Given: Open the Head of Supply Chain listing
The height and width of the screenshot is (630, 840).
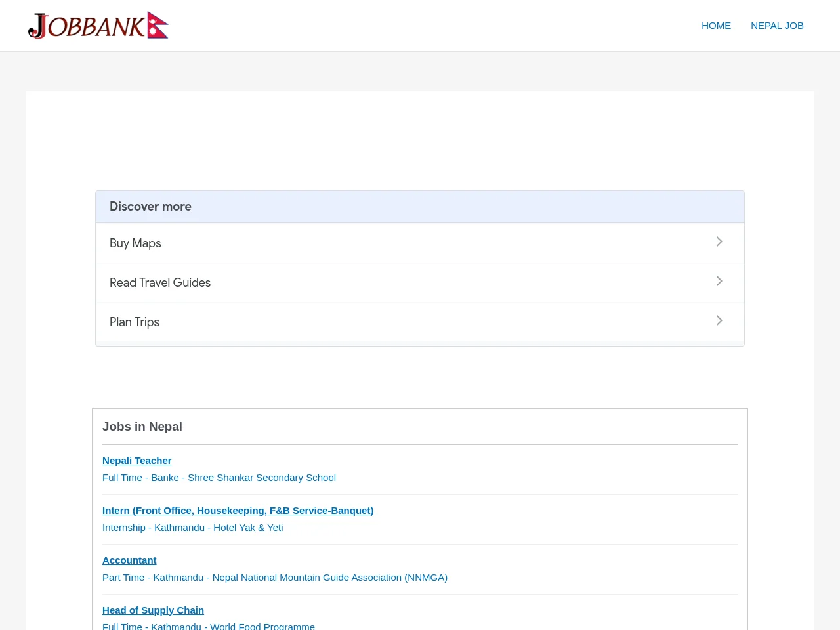Looking at the screenshot, I should click(153, 610).
